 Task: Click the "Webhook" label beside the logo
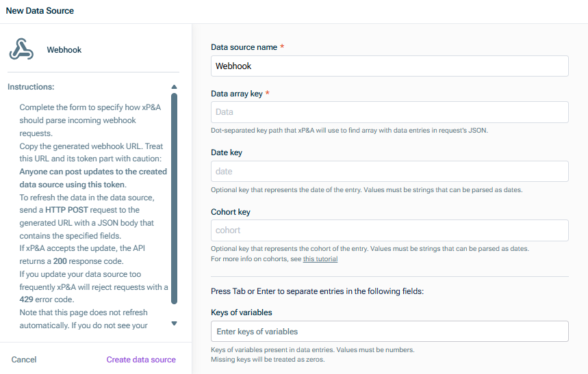64,50
